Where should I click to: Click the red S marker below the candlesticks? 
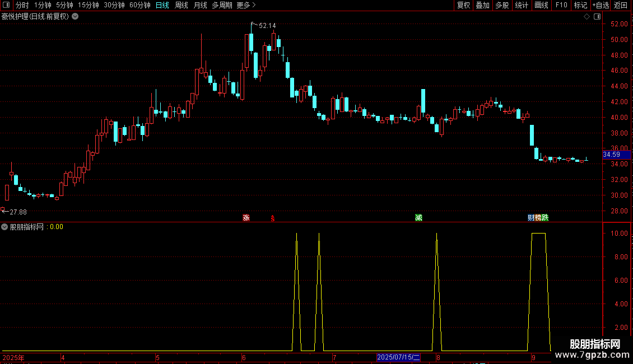click(273, 218)
